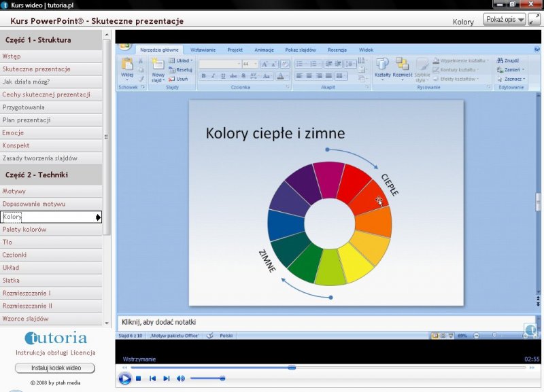544x392 pixels.
Task: Select the Palety kolorów lesson
Action: (x=24, y=230)
